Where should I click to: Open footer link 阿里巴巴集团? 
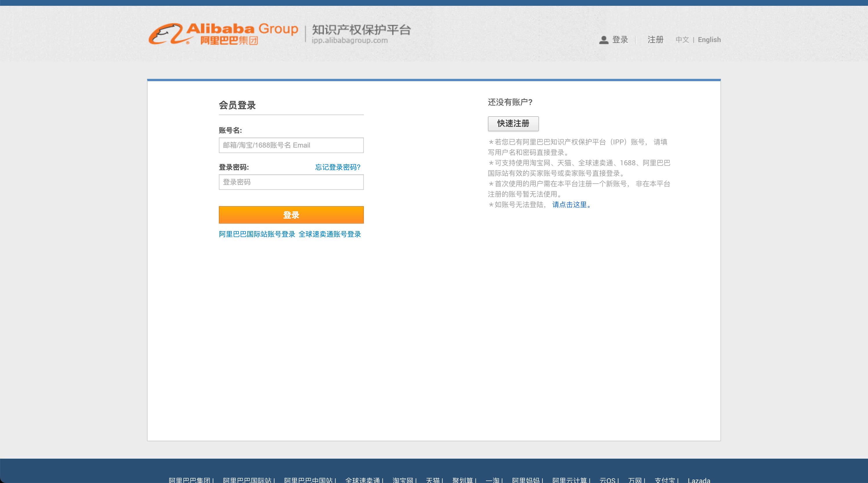(x=189, y=480)
